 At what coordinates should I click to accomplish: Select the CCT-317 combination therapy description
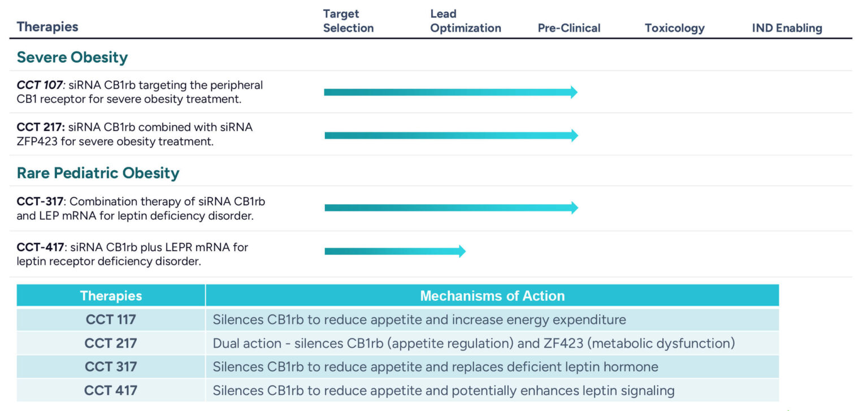(x=141, y=208)
